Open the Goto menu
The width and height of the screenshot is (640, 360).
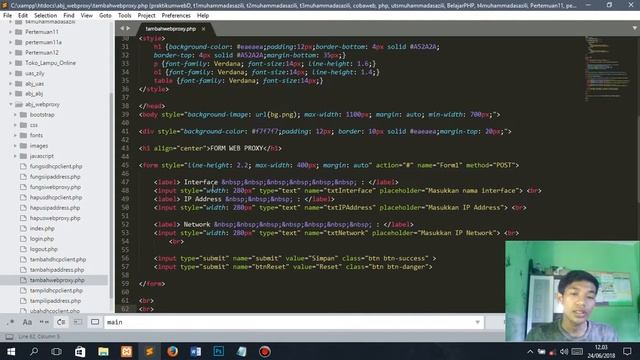[x=105, y=15]
